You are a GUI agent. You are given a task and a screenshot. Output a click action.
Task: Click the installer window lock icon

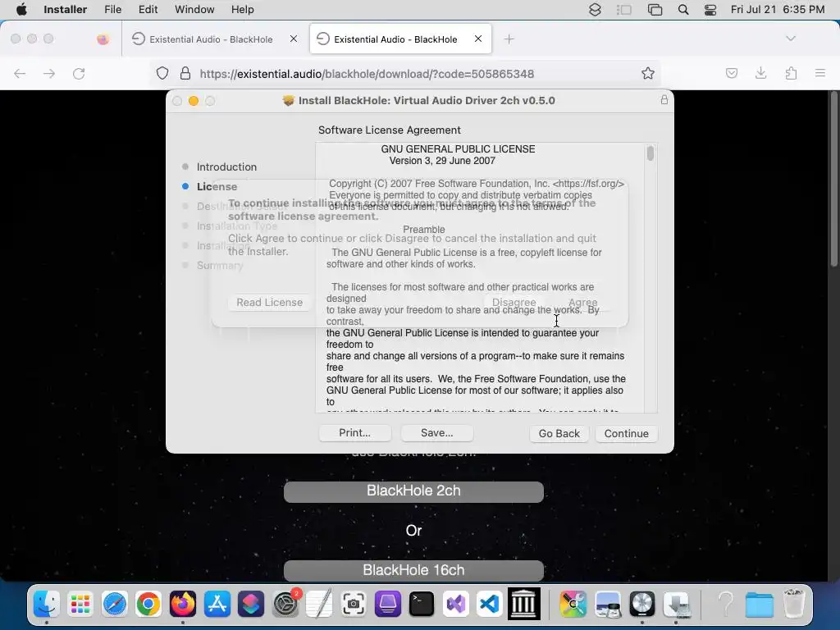pos(664,99)
